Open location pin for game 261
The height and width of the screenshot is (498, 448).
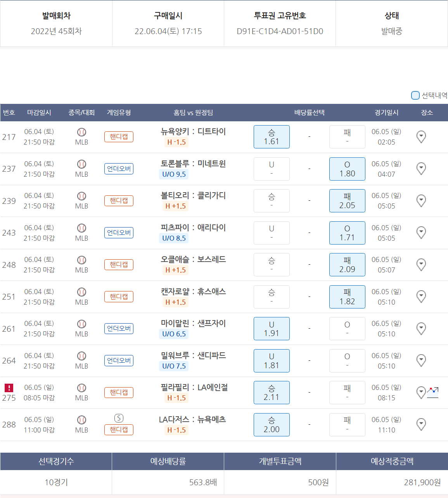tap(421, 329)
